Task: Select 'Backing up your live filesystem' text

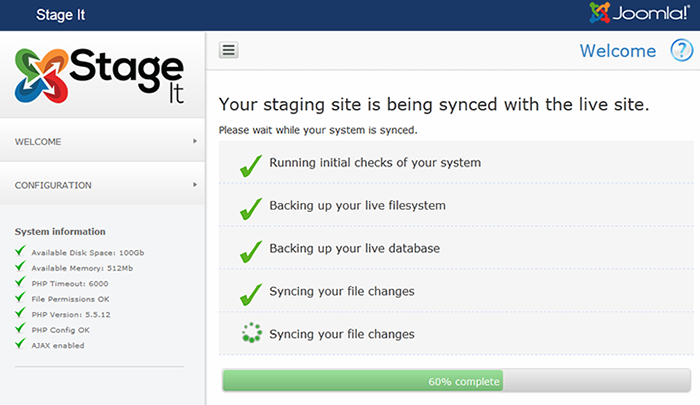Action: pos(357,205)
